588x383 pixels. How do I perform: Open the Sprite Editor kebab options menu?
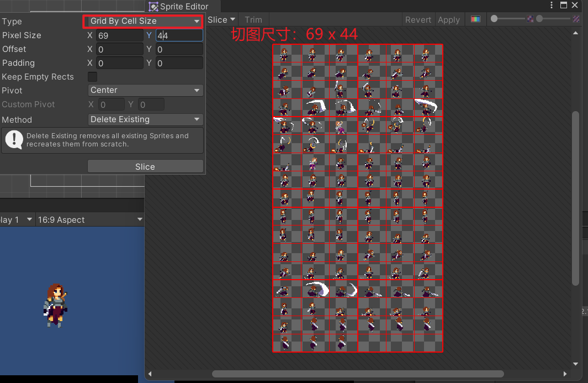point(552,6)
